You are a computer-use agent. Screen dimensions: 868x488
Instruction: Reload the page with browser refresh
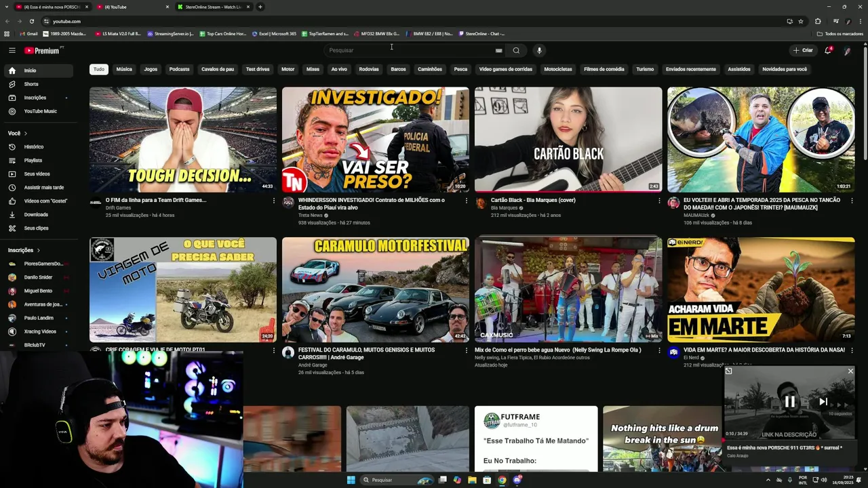(31, 21)
